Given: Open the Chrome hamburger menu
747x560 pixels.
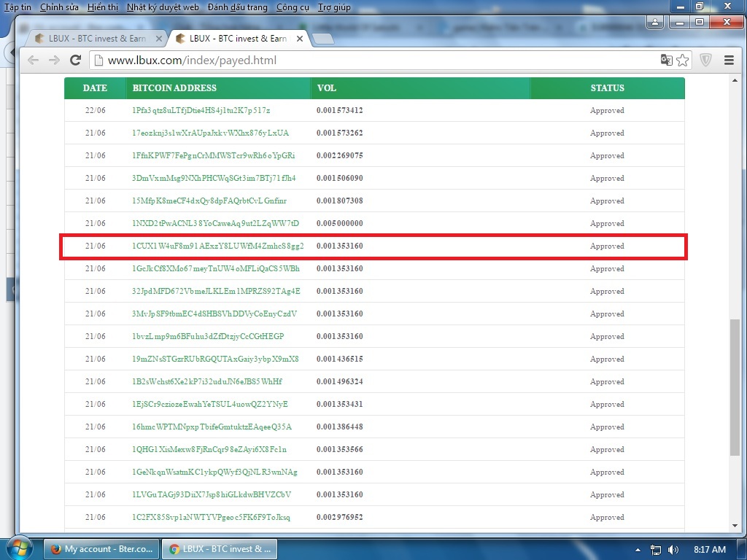Looking at the screenshot, I should click(729, 60).
